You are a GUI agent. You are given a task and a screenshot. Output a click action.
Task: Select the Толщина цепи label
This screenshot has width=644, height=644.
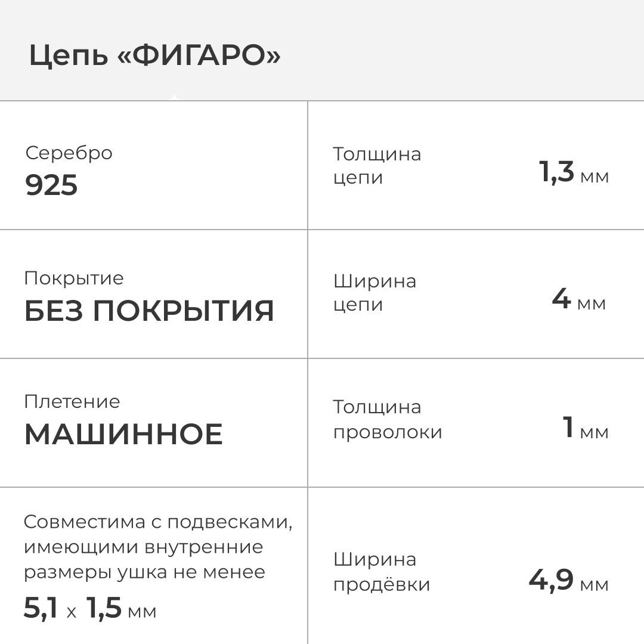[x=377, y=166]
